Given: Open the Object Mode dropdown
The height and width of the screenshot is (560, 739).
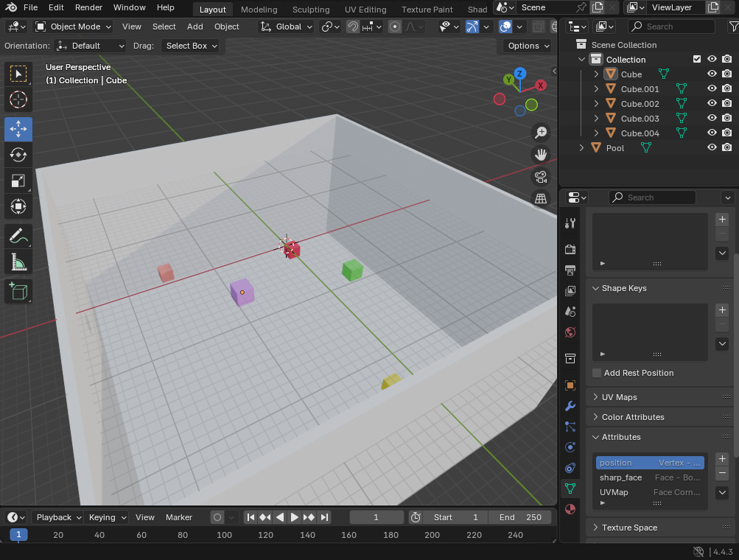Looking at the screenshot, I should pos(73,27).
